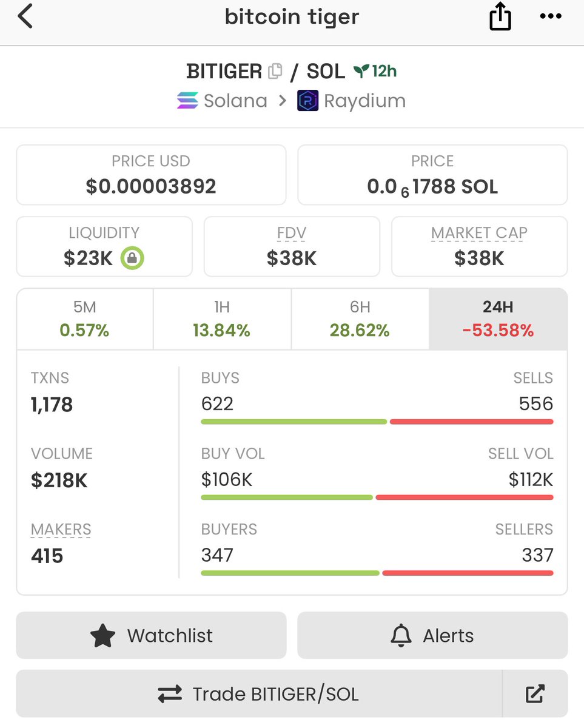Add pair to Watchlist
584x728 pixels.
click(151, 635)
